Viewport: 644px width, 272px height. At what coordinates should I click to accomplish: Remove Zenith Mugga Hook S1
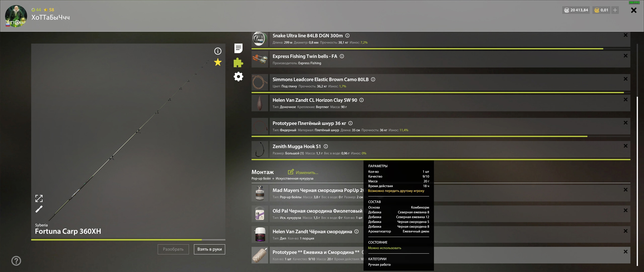(626, 146)
